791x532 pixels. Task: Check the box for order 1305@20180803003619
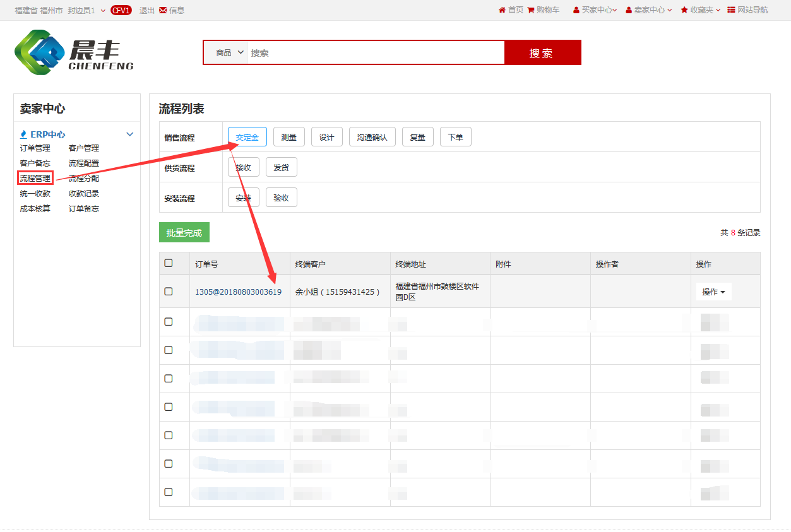169,292
